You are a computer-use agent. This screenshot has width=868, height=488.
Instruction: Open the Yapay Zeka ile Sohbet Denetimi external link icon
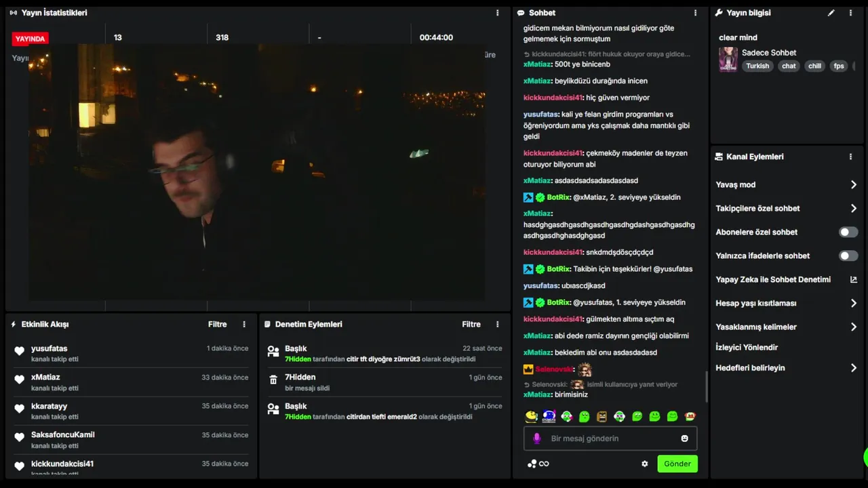point(853,279)
